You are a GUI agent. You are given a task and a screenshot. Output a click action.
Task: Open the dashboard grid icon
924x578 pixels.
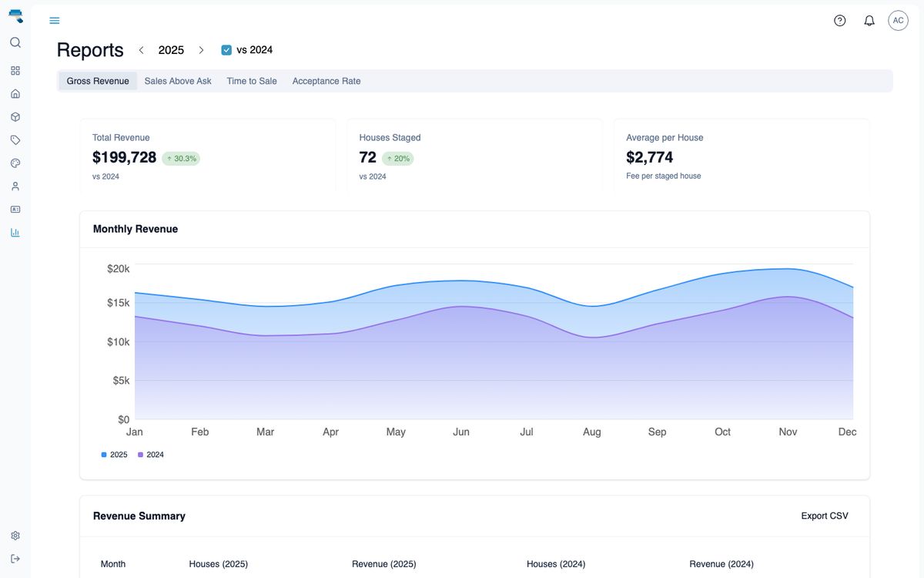pyautogui.click(x=15, y=71)
